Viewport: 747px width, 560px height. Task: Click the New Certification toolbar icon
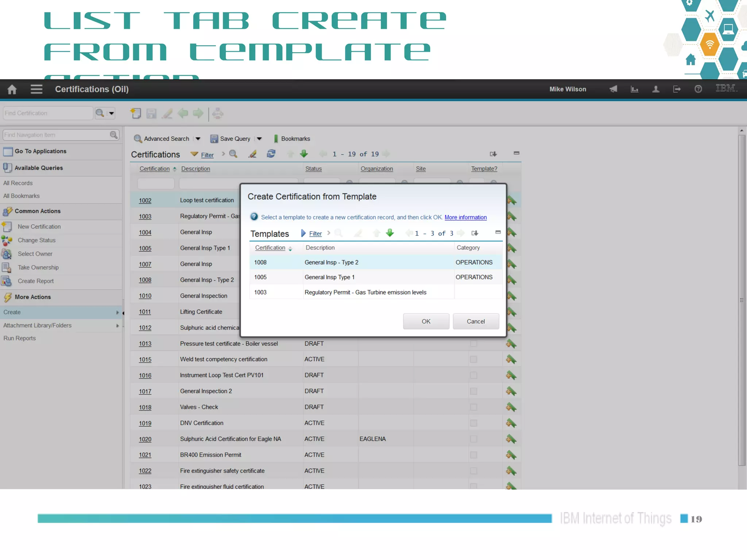(x=136, y=113)
